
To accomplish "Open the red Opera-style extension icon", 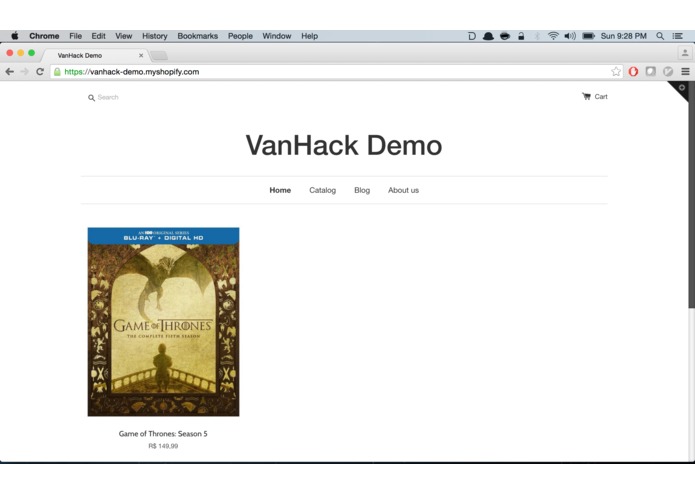I will pyautogui.click(x=633, y=71).
